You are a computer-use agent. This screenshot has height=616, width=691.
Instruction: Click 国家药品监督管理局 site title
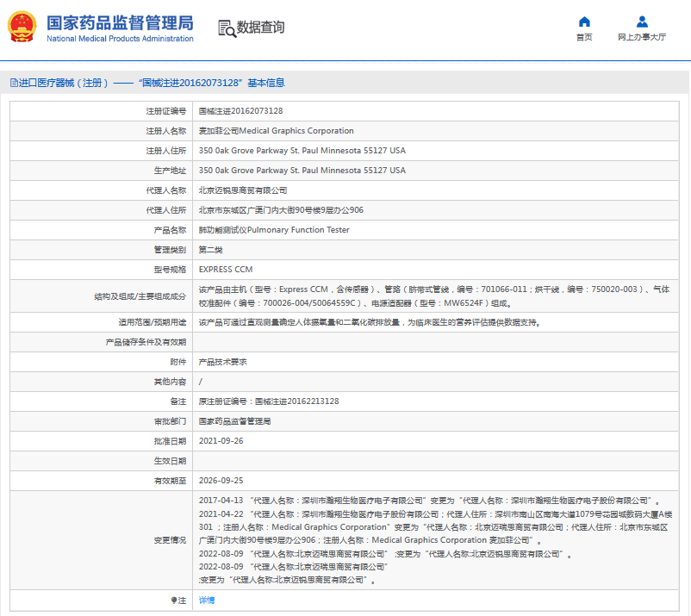pos(120,23)
